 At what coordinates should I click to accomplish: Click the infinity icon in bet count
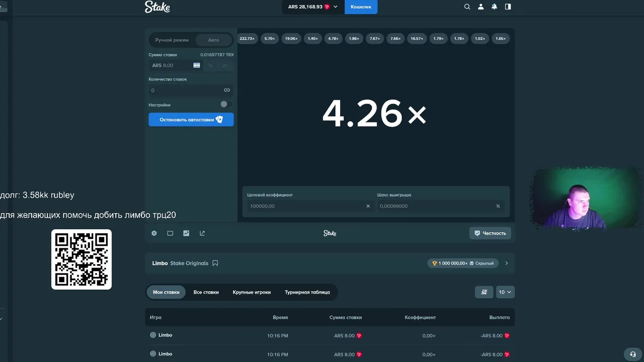[227, 90]
